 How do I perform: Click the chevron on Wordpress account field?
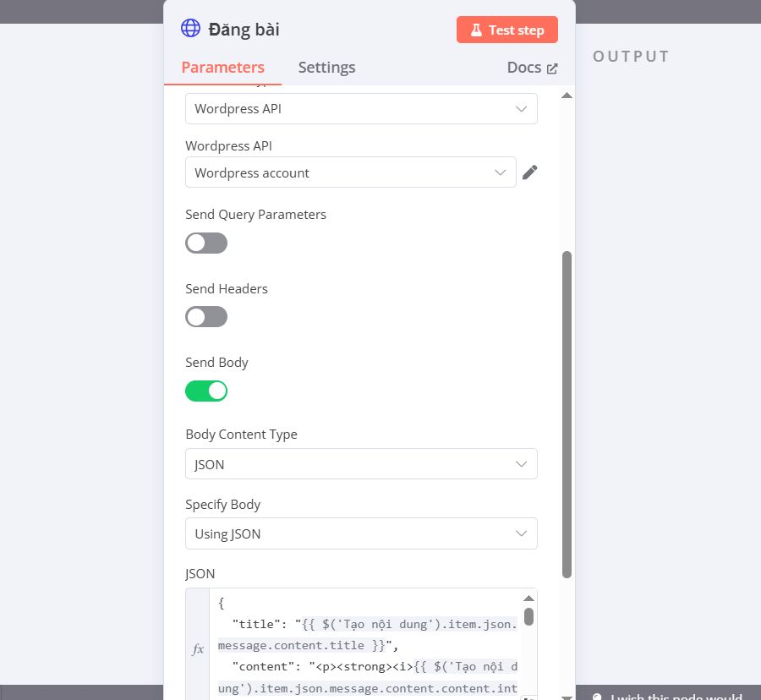click(x=500, y=172)
